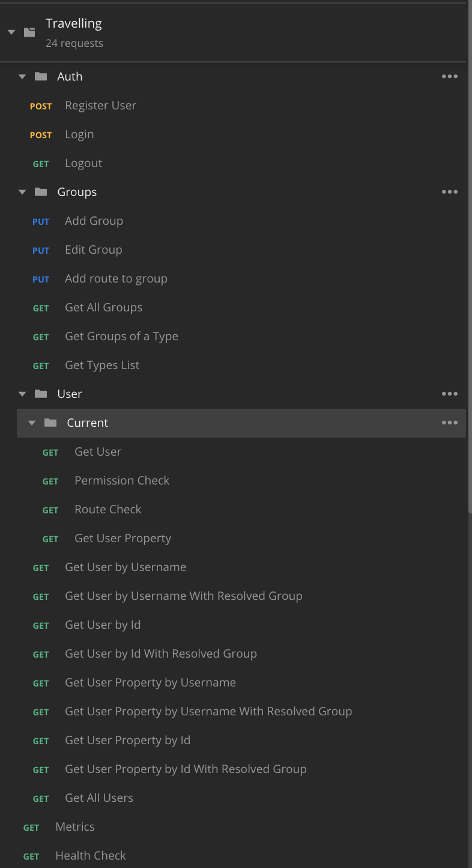
Task: Open the Current folder three-dot menu
Action: [449, 423]
